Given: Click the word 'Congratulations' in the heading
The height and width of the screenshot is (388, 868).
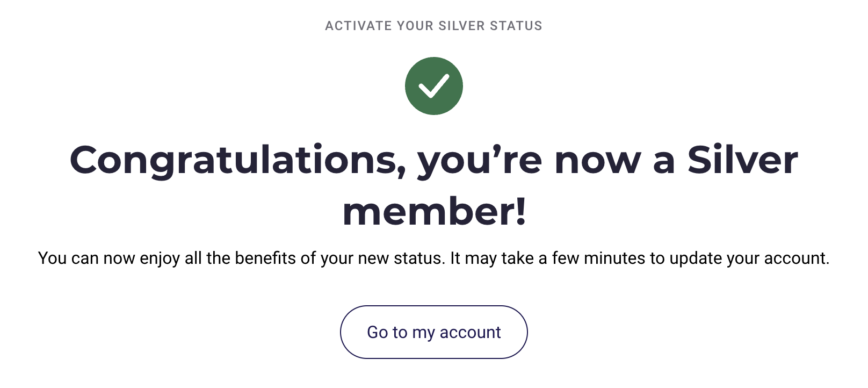Looking at the screenshot, I should pyautogui.click(x=238, y=160).
